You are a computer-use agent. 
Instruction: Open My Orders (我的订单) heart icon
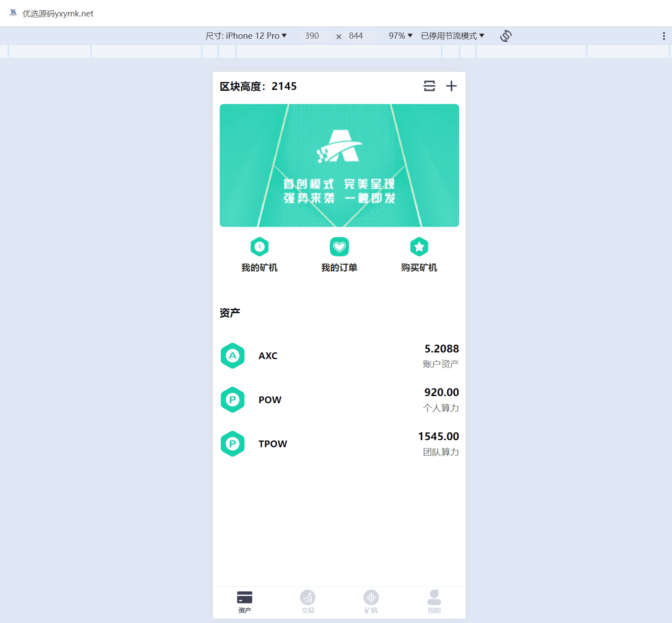tap(339, 247)
